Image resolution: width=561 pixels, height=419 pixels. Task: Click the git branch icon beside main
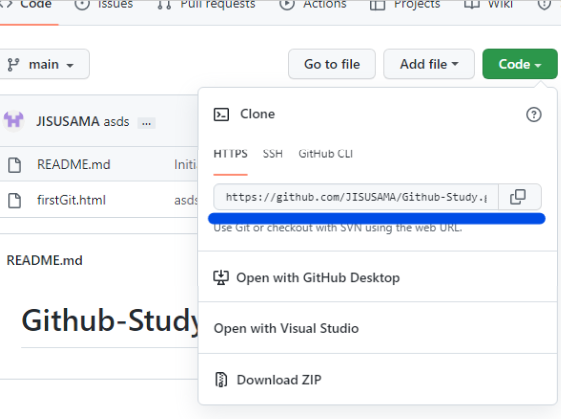(x=13, y=65)
